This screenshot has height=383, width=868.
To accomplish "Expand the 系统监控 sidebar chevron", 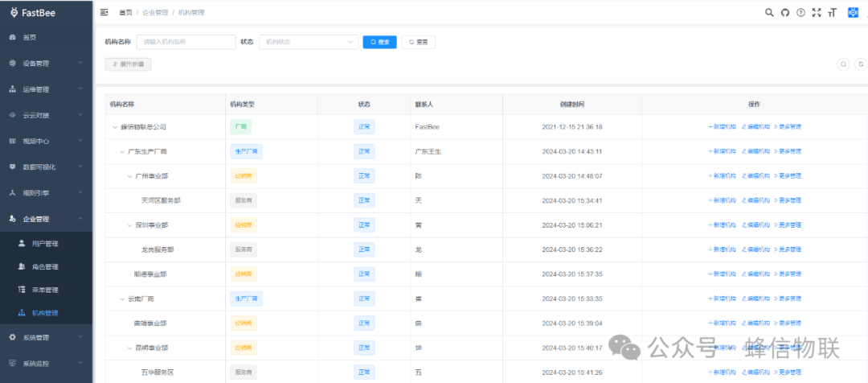I will pyautogui.click(x=80, y=364).
